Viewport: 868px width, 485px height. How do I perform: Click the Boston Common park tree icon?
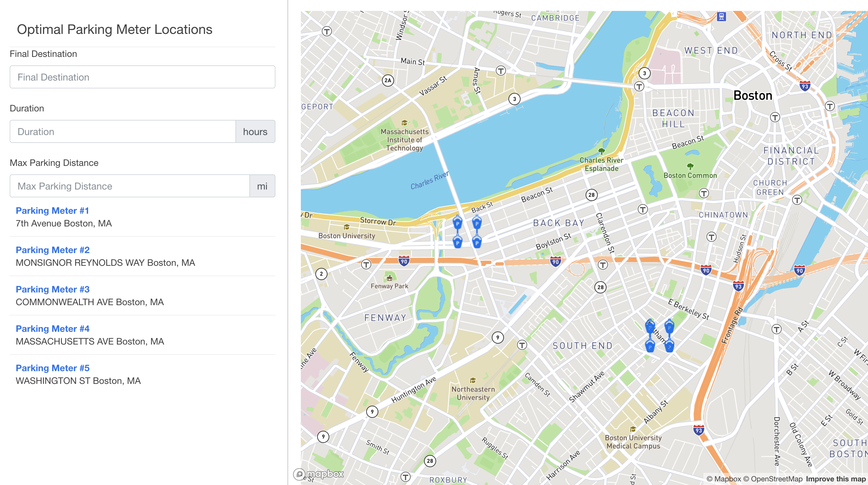[x=690, y=166]
